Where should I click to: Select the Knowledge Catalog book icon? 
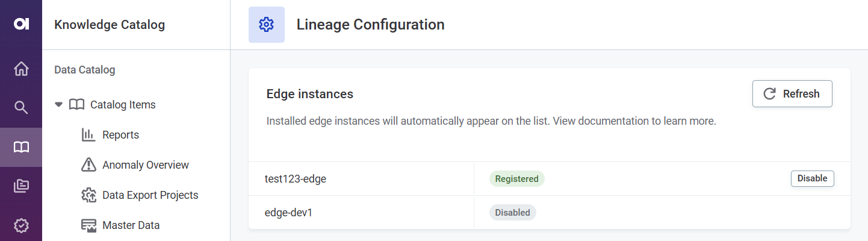click(21, 148)
